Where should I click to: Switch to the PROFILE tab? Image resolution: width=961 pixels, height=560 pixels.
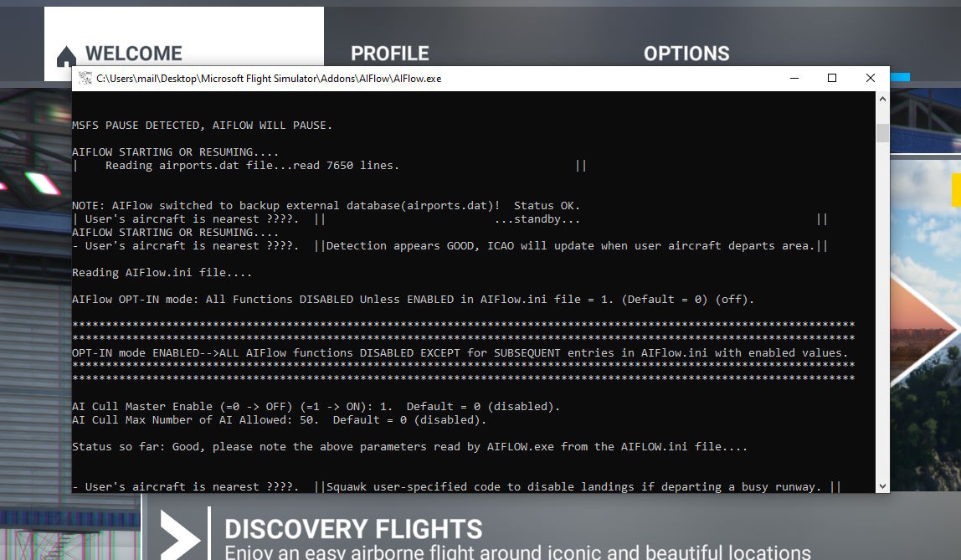(x=390, y=54)
